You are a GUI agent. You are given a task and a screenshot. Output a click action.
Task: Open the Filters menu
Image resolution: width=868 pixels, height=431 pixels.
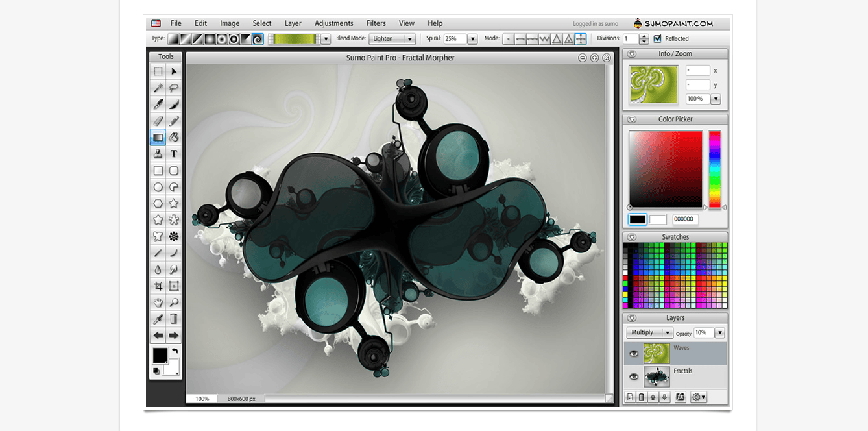(376, 23)
